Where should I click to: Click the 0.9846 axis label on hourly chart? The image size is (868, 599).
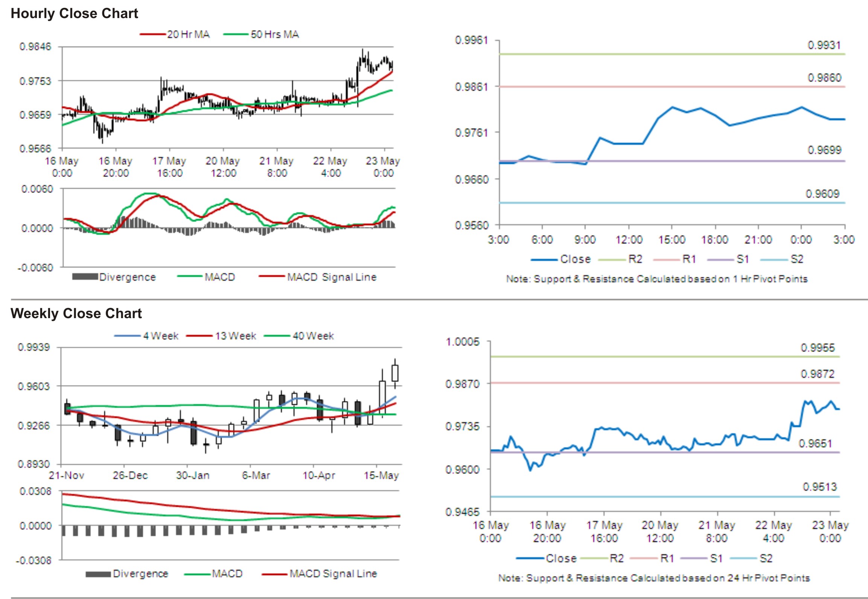coord(35,47)
